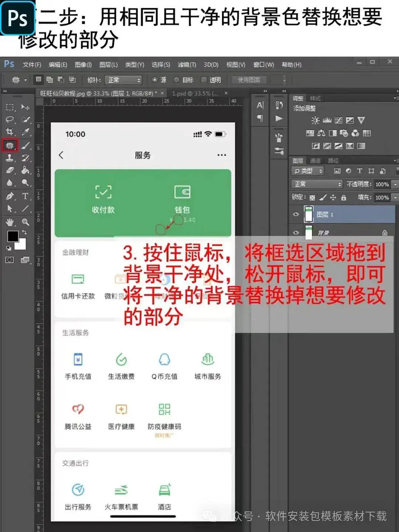
Task: Toggle lock all padlock icon
Action: [x=344, y=197]
